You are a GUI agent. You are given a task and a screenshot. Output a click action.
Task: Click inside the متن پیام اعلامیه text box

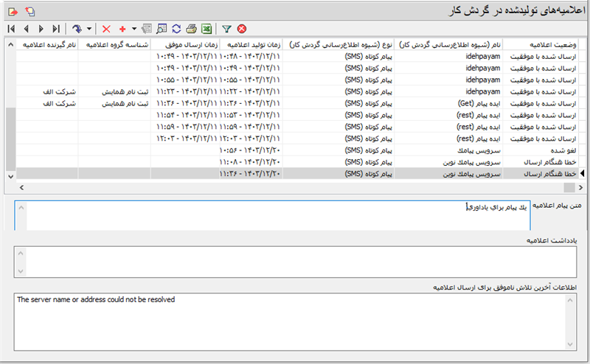click(295, 214)
